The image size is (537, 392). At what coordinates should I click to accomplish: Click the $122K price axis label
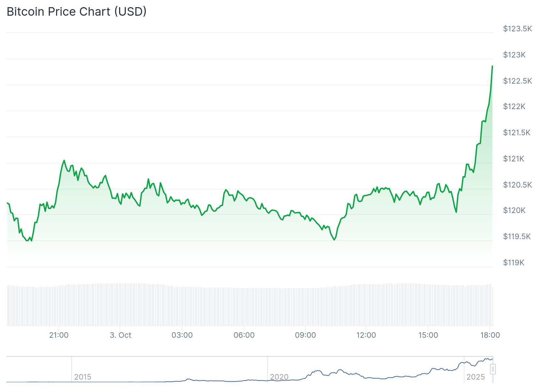514,106
